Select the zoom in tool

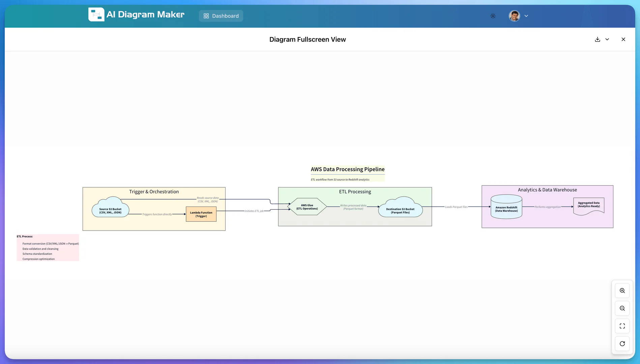[x=622, y=290]
